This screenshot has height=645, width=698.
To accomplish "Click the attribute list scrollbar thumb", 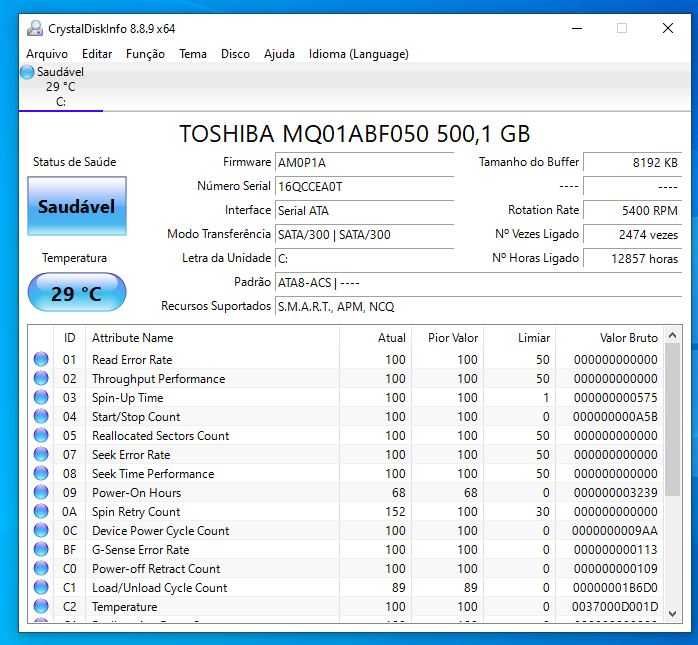I will [x=673, y=419].
